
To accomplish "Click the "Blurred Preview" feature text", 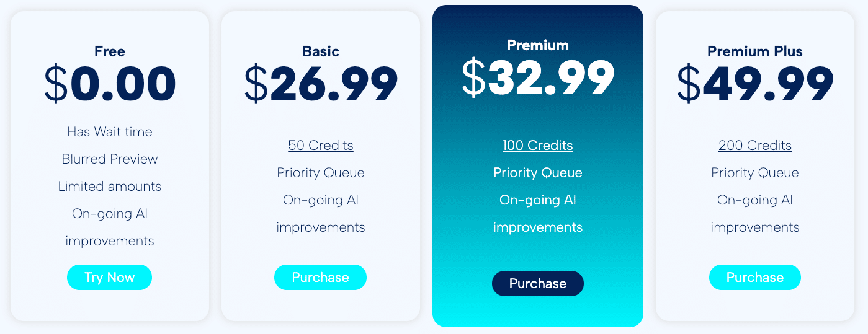I will 110,159.
